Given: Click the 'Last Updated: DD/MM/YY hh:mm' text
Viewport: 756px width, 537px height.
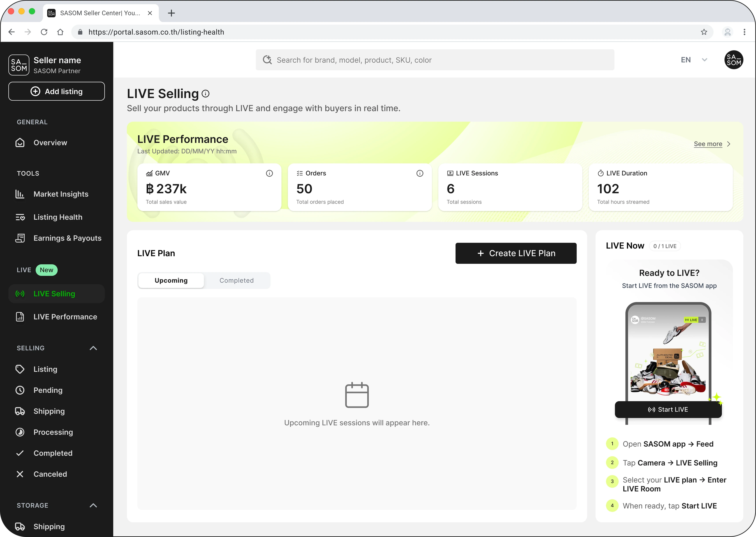Looking at the screenshot, I should coord(187,151).
